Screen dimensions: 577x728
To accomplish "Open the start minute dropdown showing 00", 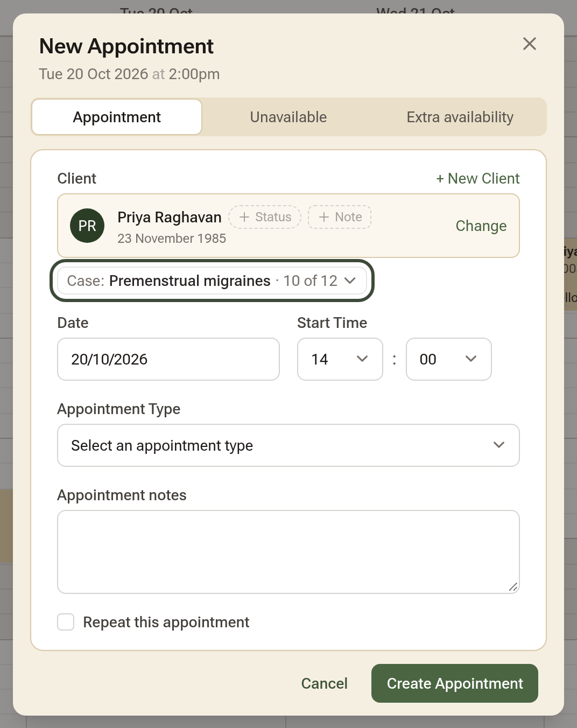I will click(449, 359).
